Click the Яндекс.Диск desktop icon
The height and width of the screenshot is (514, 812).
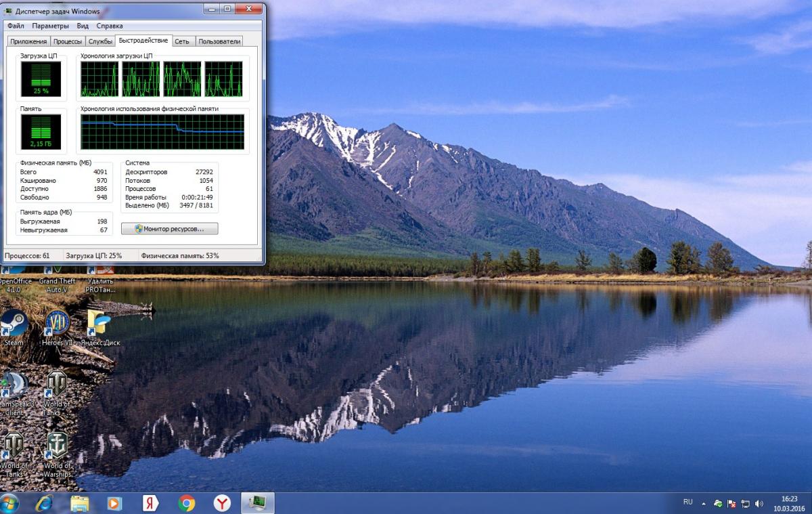click(x=99, y=325)
